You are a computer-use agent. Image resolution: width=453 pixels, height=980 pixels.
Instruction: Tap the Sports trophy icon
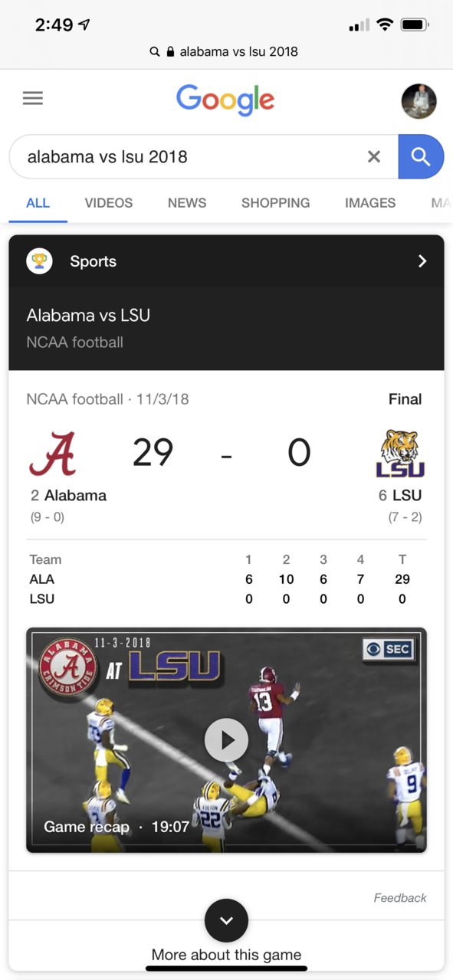[39, 261]
